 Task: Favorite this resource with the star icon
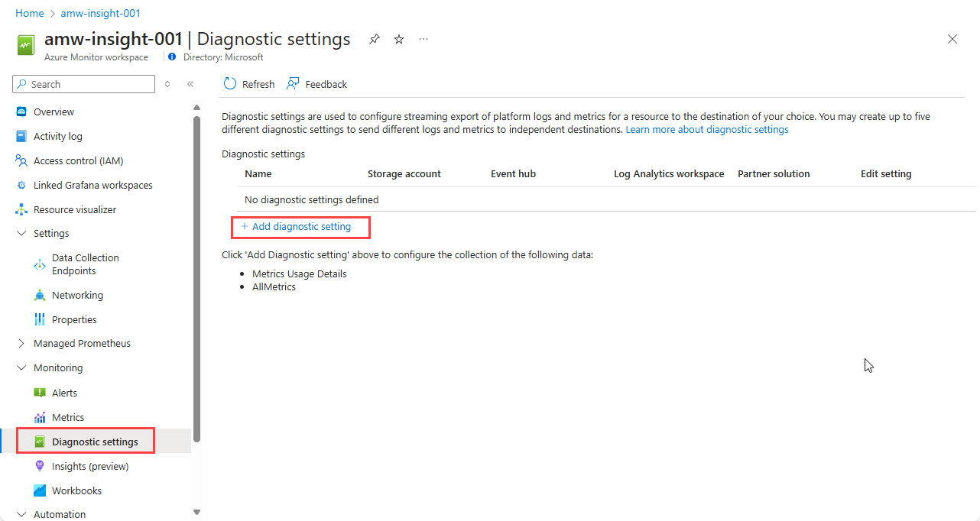399,39
